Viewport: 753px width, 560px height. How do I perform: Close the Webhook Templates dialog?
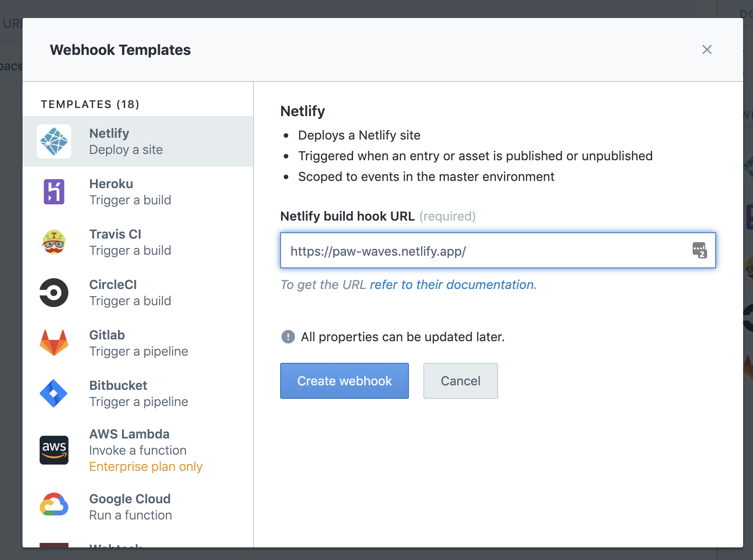tap(707, 50)
